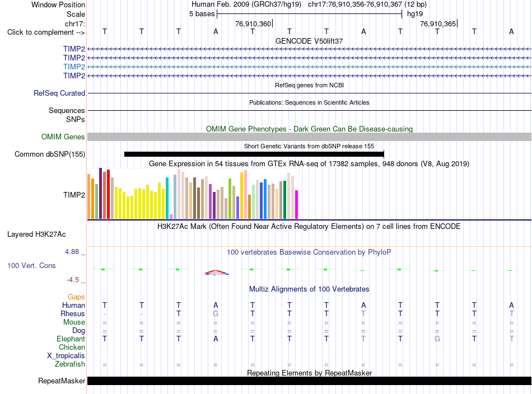Image resolution: width=532 pixels, height=394 pixels.
Task: Click the 100 Vert. Cons track label
Action: coord(31,265)
